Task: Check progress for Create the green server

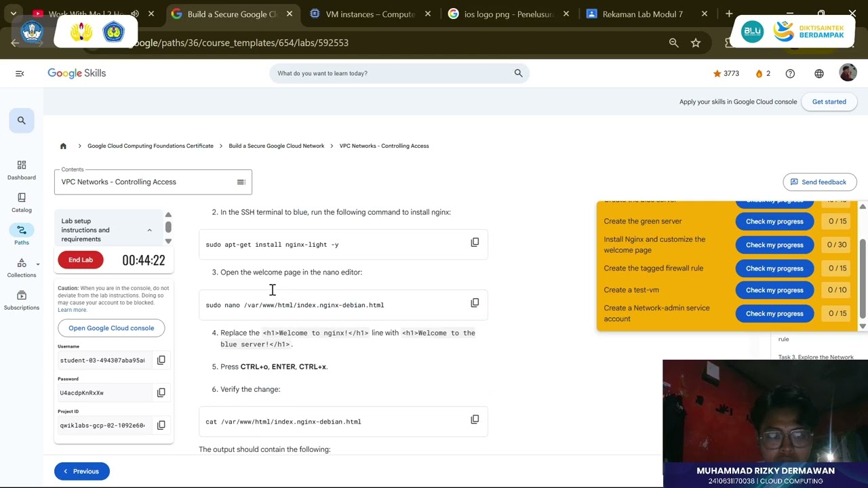Action: pyautogui.click(x=774, y=222)
